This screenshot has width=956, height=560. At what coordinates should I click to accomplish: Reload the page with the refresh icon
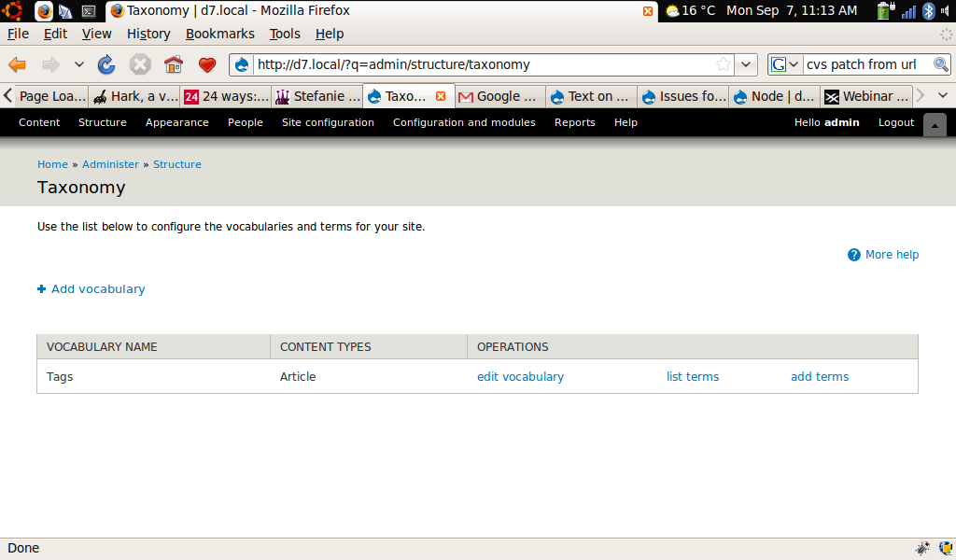(106, 64)
